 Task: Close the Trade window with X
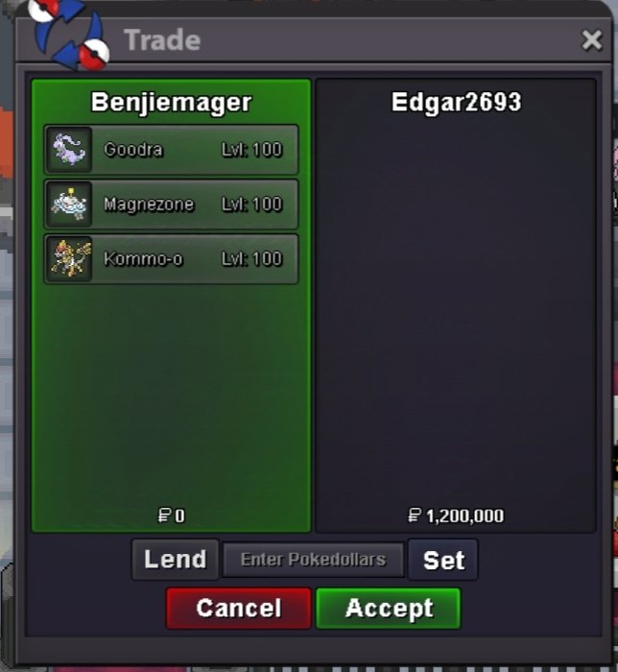(592, 40)
